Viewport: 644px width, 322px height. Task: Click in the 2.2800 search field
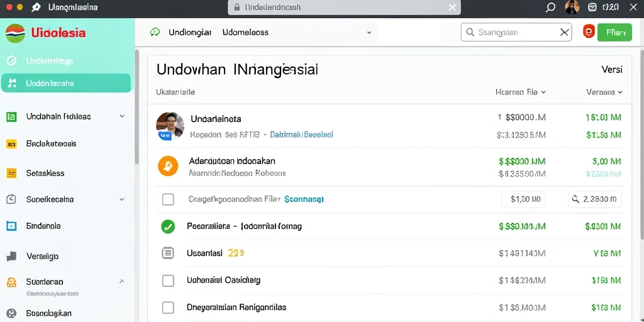595,199
